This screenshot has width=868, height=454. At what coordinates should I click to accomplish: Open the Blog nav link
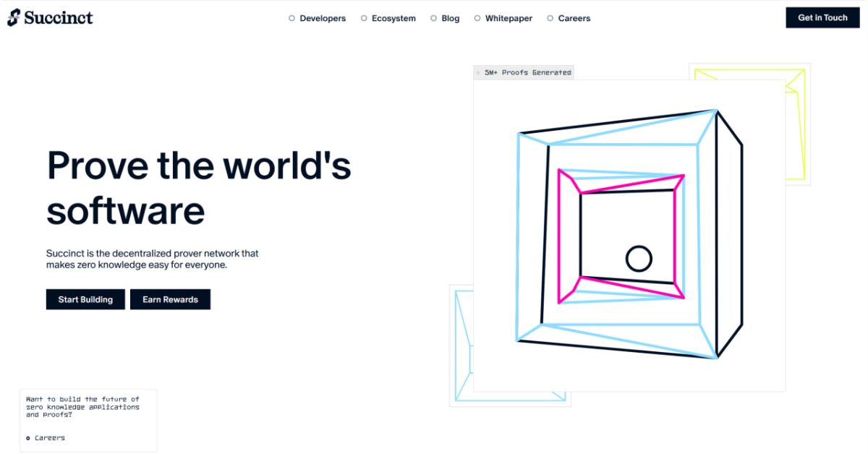click(445, 18)
